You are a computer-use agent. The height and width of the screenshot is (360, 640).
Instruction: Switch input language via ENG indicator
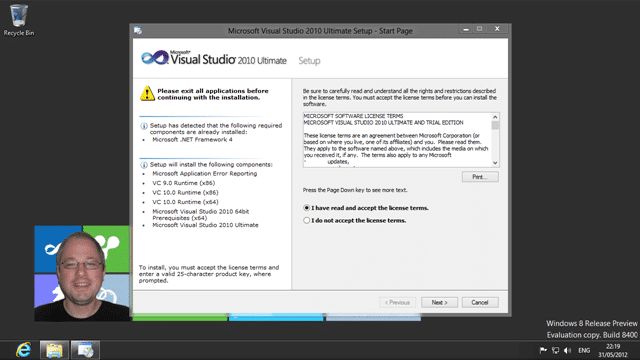pyautogui.click(x=584, y=350)
